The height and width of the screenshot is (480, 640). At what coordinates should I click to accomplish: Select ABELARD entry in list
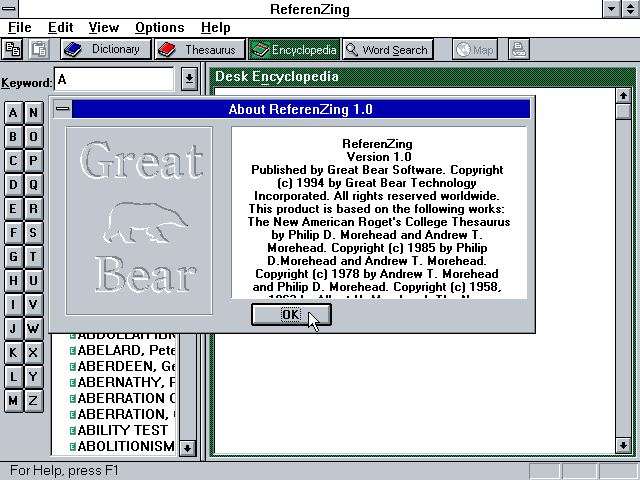[122, 350]
